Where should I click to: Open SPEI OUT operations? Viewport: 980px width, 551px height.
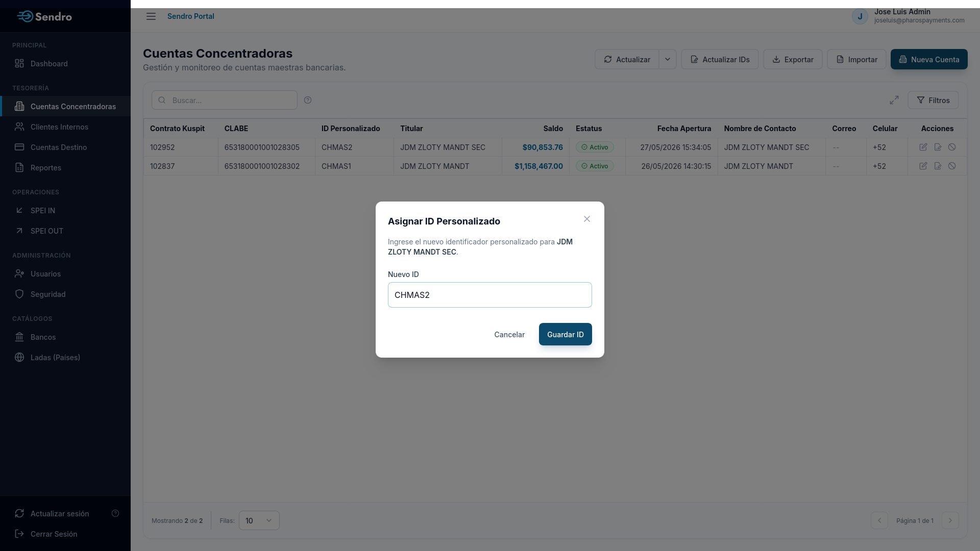point(65,231)
